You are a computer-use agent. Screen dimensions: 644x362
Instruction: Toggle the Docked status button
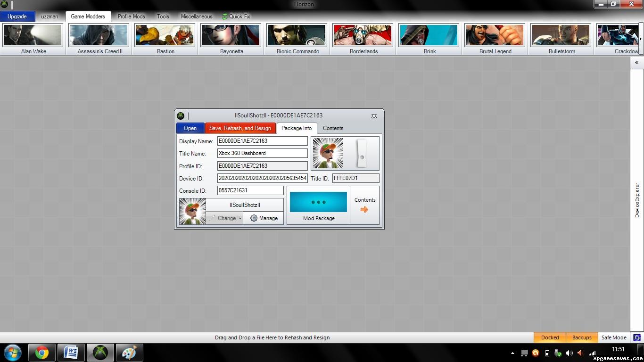coord(550,337)
